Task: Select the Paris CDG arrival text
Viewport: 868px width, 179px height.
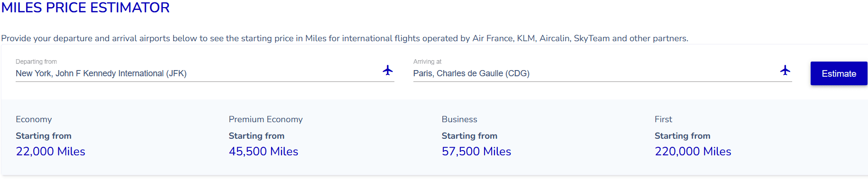Action: pyautogui.click(x=471, y=73)
